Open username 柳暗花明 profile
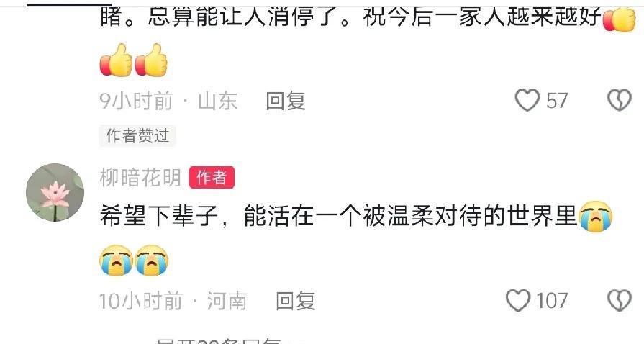Viewport: 644px width, 344px height. pyautogui.click(x=140, y=178)
